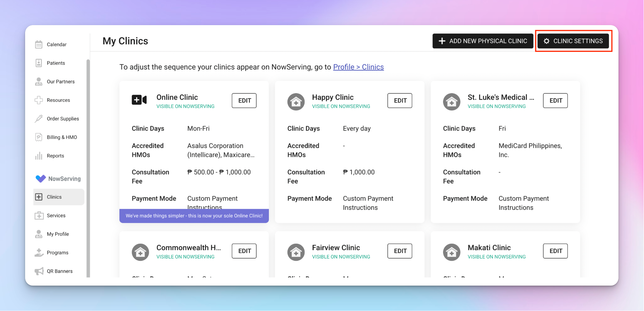The width and height of the screenshot is (644, 311).
Task: Edit the Makati Clinic
Action: 555,251
